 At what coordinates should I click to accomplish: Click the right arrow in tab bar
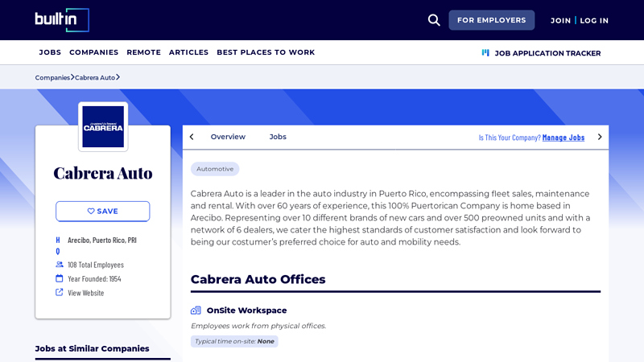pyautogui.click(x=600, y=137)
